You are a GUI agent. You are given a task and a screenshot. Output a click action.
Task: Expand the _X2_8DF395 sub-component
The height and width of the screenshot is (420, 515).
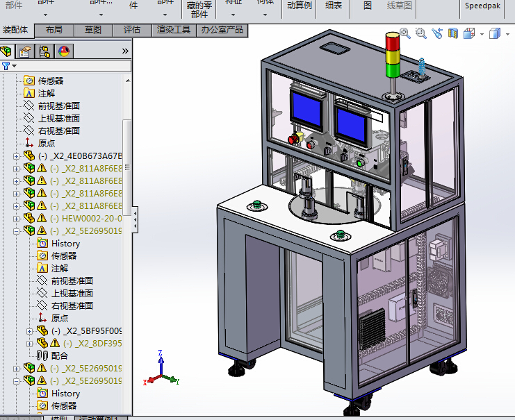pos(29,344)
